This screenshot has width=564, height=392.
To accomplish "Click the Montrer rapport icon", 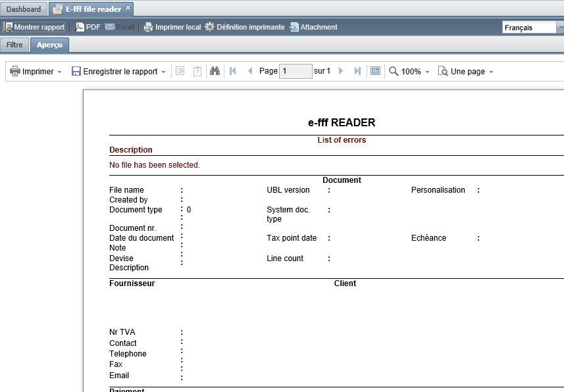I will pos(9,28).
